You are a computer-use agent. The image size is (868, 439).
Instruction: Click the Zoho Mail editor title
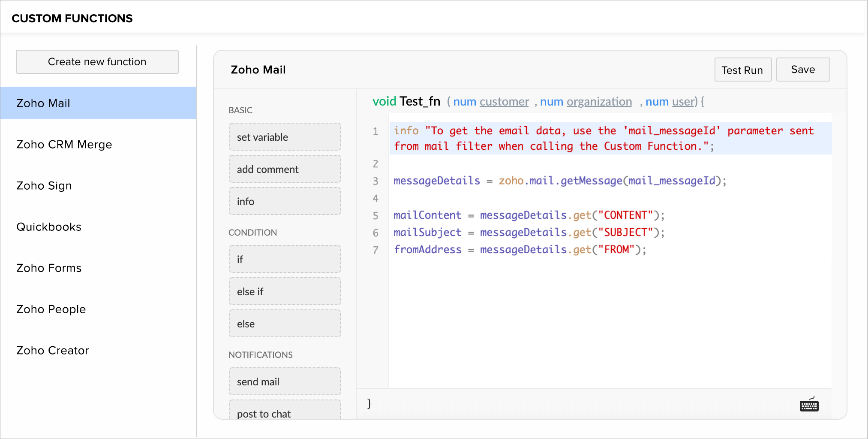pyautogui.click(x=258, y=70)
